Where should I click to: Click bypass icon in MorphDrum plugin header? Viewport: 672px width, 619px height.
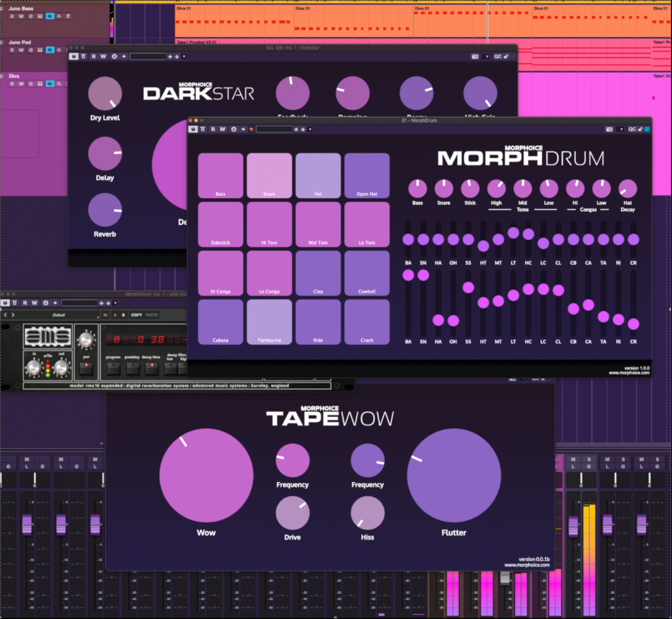pyautogui.click(x=203, y=129)
